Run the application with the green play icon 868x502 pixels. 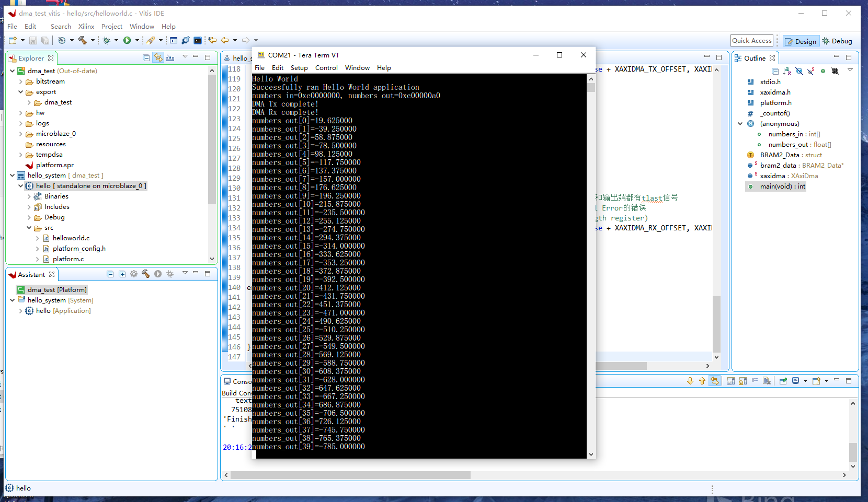[128, 40]
